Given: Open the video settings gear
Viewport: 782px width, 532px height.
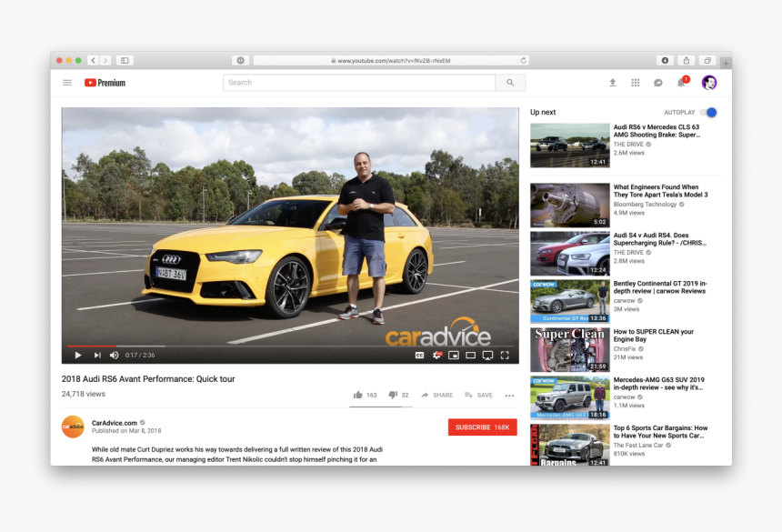Looking at the screenshot, I should [436, 356].
